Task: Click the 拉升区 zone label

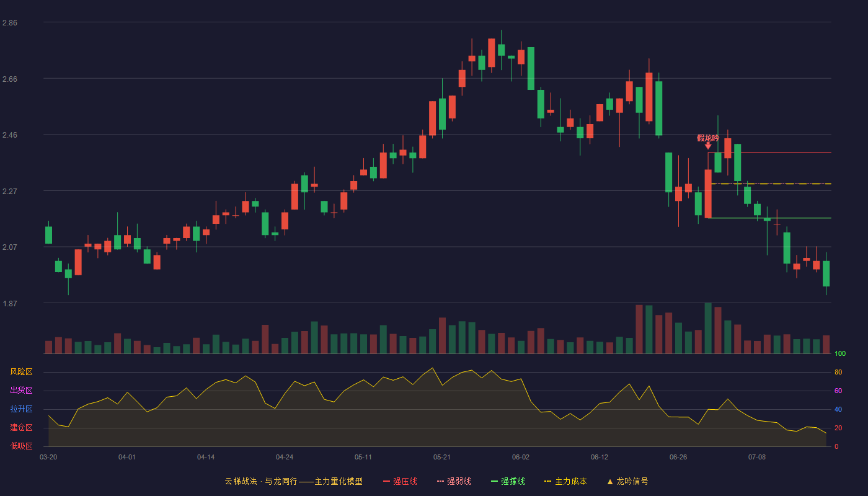Action: tap(21, 409)
